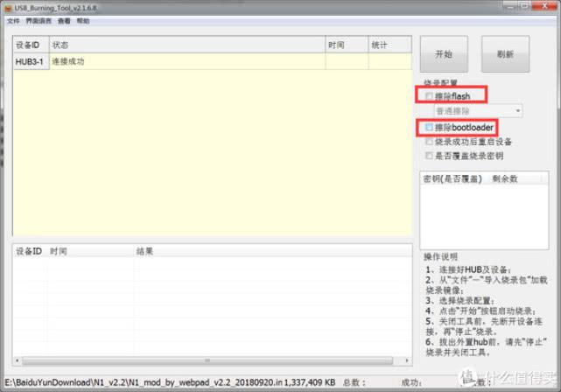Click the right scroll arrow of horizontal scrollbar
561x392 pixels.
pos(407,360)
